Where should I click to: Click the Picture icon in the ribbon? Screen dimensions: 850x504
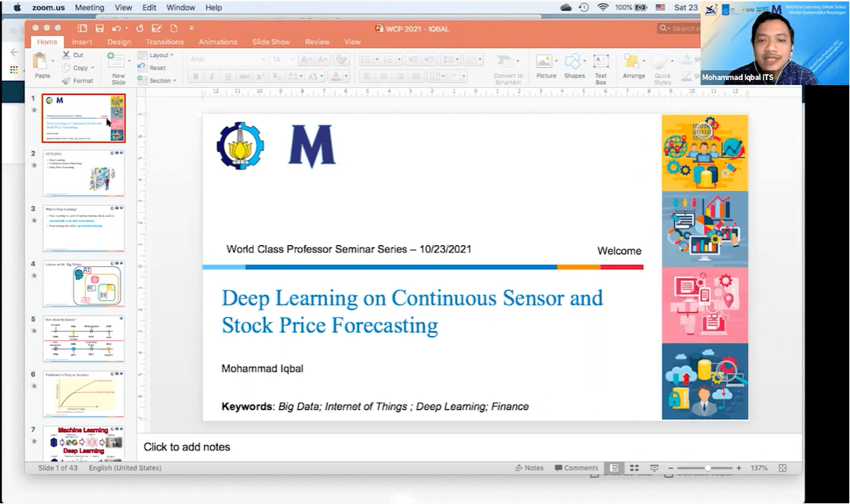(546, 62)
